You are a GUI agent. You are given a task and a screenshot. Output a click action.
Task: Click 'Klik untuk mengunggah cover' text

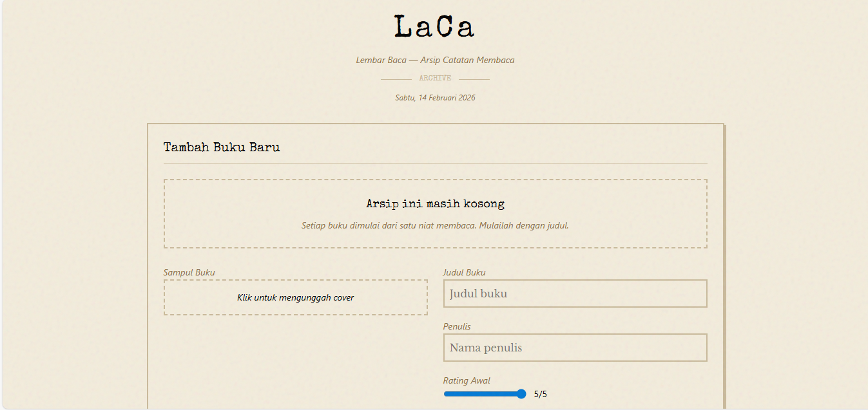295,297
